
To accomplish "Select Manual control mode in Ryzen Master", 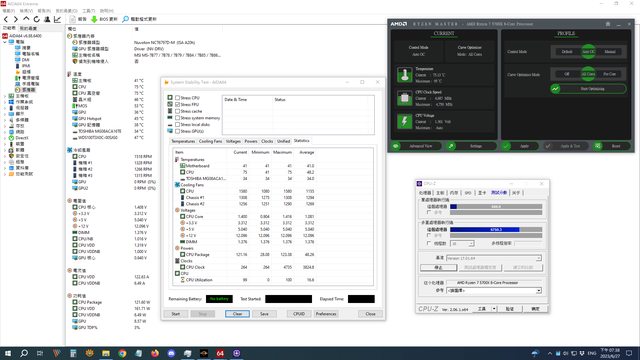I will coord(610,52).
